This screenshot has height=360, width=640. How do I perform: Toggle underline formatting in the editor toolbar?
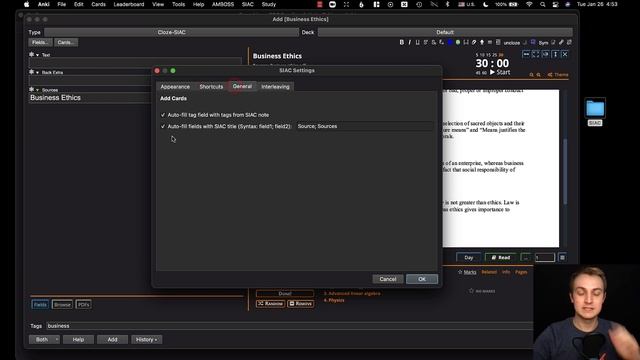417,42
